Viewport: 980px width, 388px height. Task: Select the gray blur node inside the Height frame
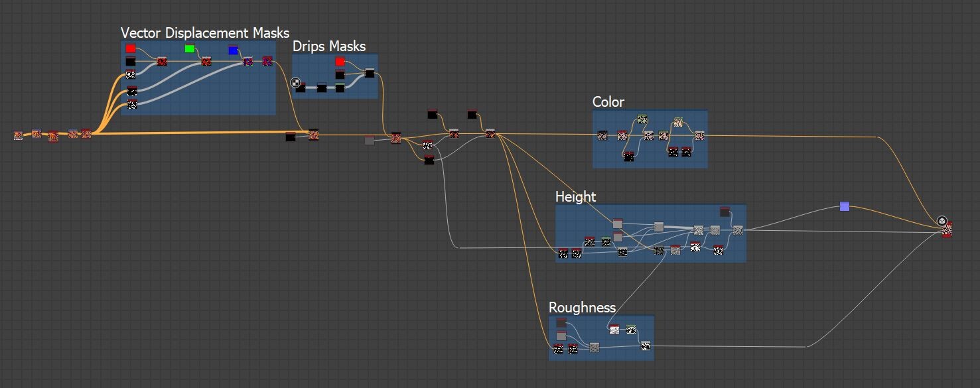(658, 227)
